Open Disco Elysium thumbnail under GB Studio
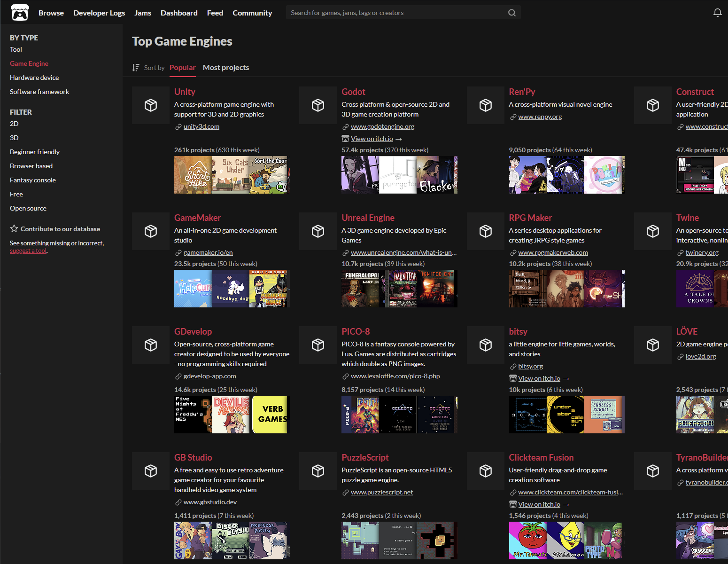Screen dimensions: 728x564 pos(231,540)
